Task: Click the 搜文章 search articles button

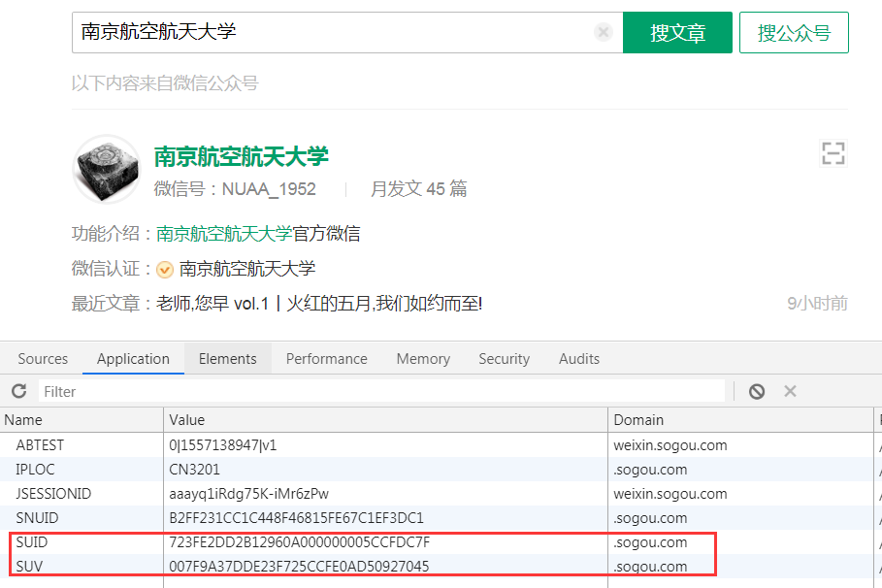Action: (x=677, y=33)
